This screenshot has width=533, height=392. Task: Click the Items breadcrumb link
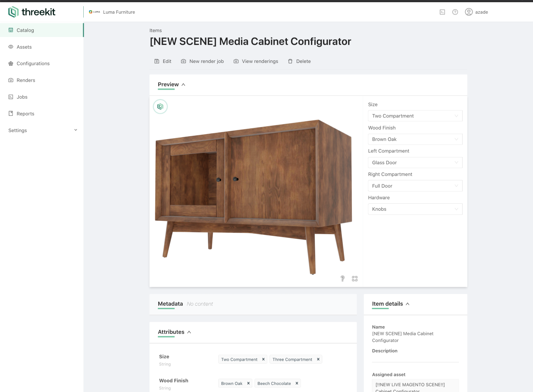(x=156, y=30)
